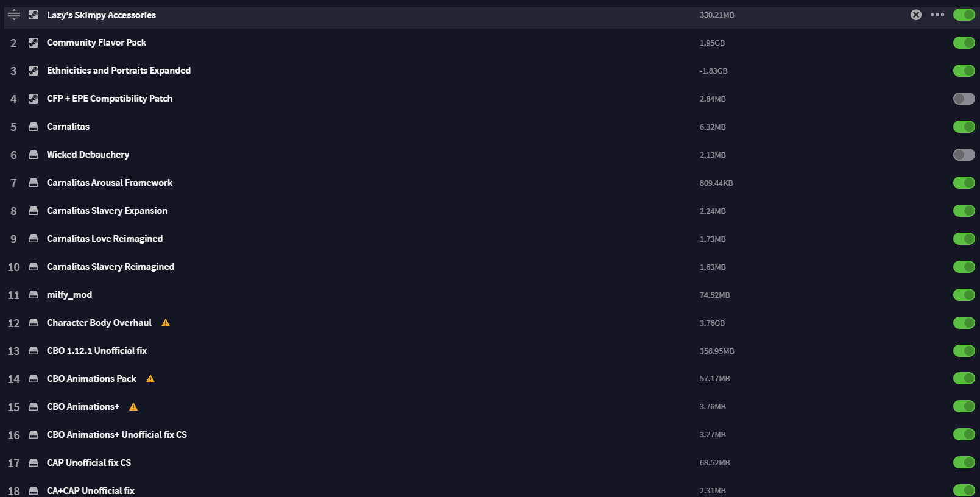Disable the Carnalitas mod toggle

tap(964, 127)
